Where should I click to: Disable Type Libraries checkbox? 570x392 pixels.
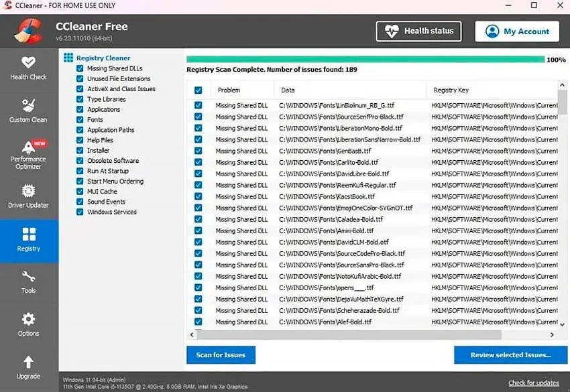click(80, 99)
